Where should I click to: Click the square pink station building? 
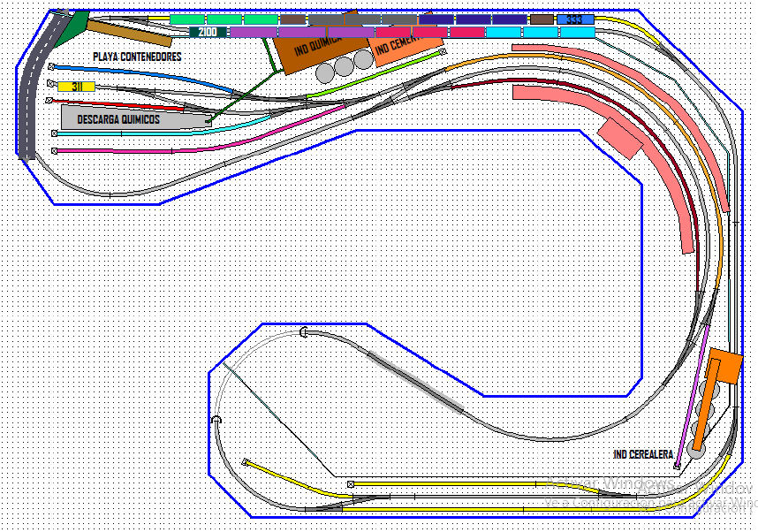pyautogui.click(x=620, y=138)
